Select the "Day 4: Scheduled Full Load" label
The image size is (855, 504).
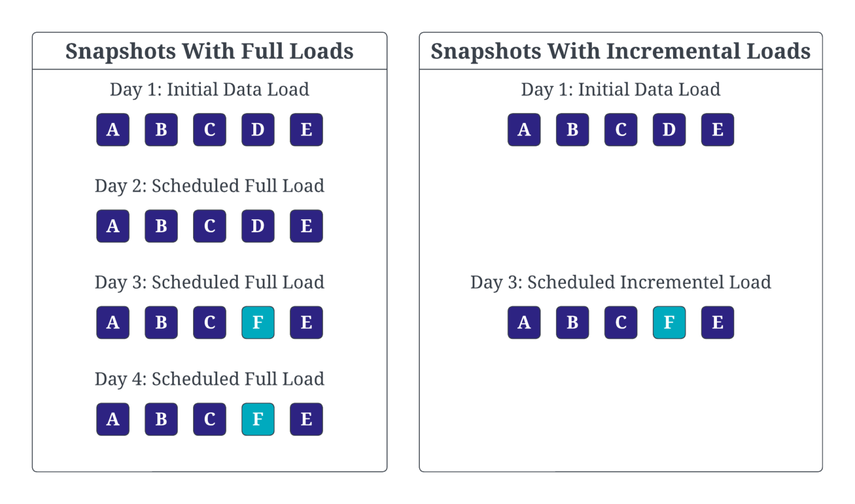tap(209, 379)
